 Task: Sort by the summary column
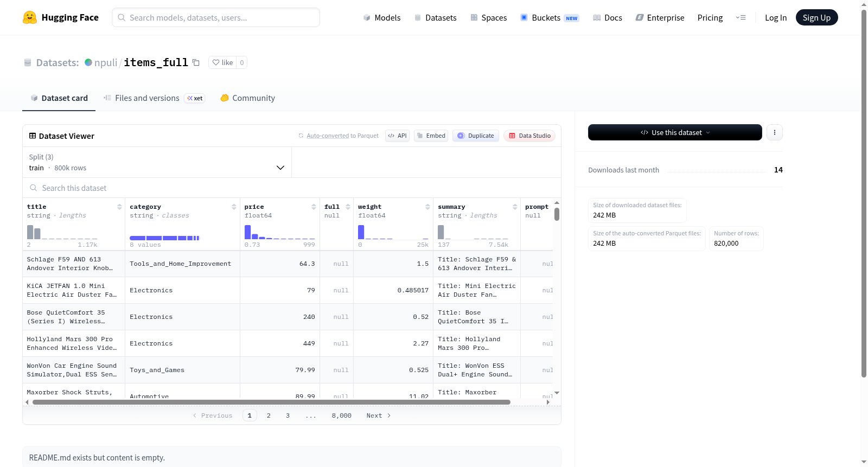(515, 207)
